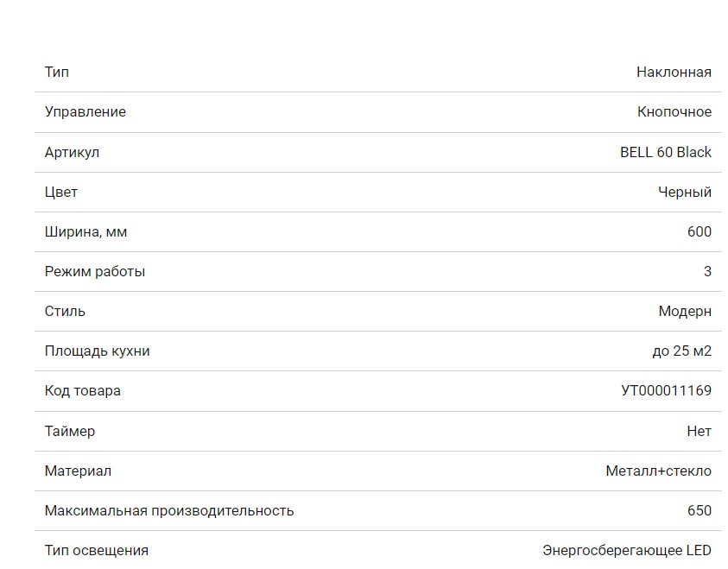The width and height of the screenshot is (728, 569).
Task: Select the article value "BELL 60 Black"
Action: (665, 152)
